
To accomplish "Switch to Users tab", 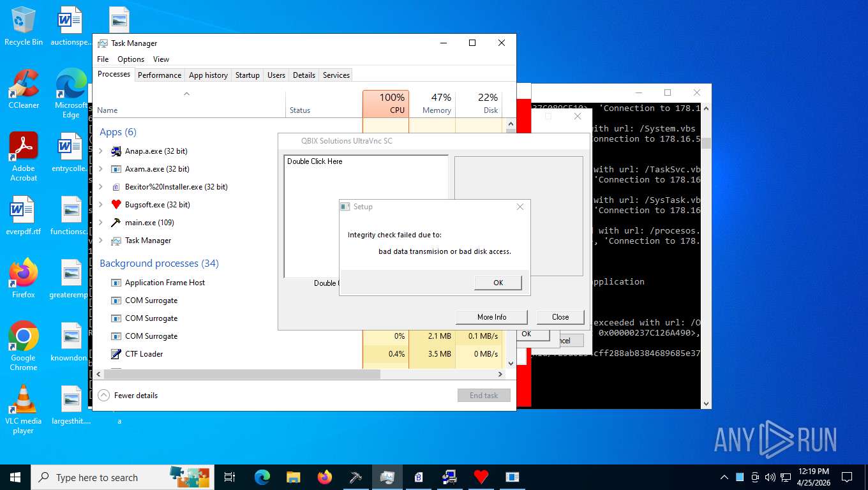I will point(276,75).
